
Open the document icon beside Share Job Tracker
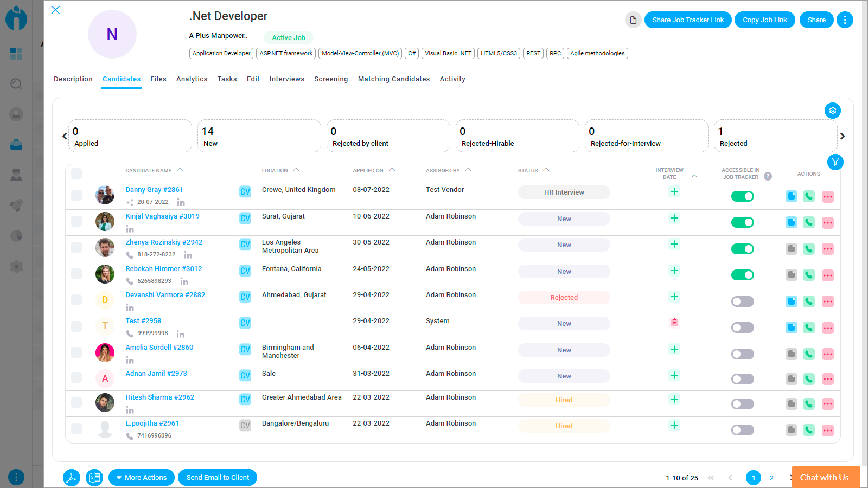click(633, 20)
